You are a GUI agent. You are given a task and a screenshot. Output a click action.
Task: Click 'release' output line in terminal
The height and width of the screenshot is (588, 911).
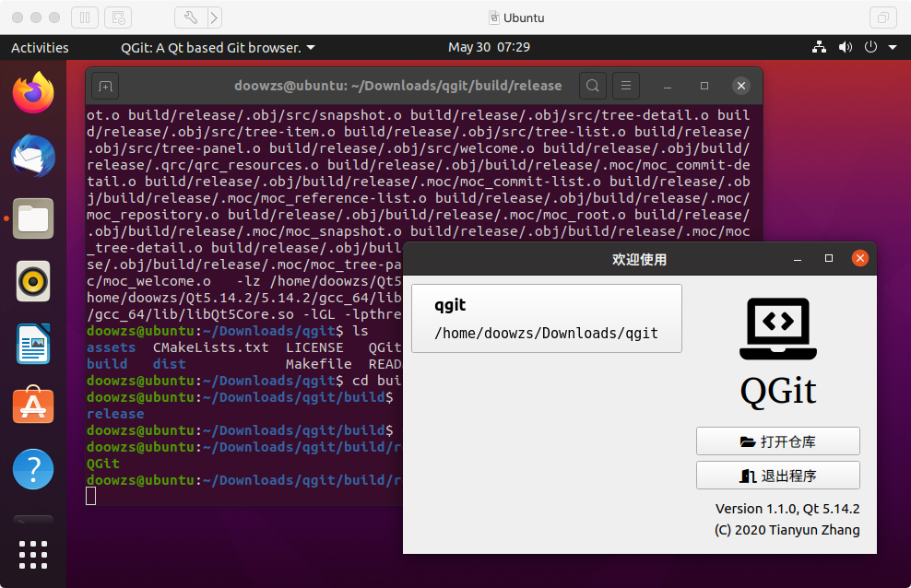115,414
